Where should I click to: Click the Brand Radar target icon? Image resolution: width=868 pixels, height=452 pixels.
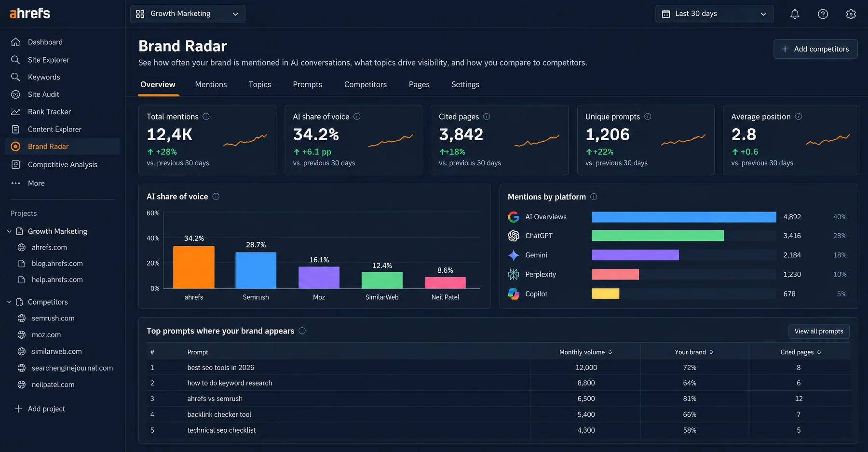[x=15, y=146]
